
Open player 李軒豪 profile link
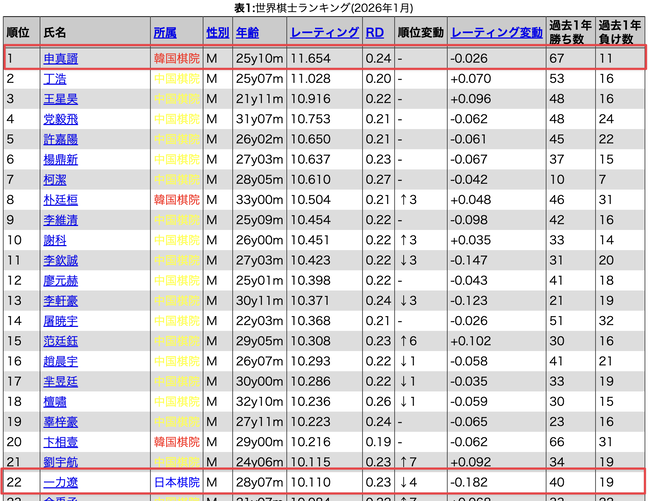(61, 301)
